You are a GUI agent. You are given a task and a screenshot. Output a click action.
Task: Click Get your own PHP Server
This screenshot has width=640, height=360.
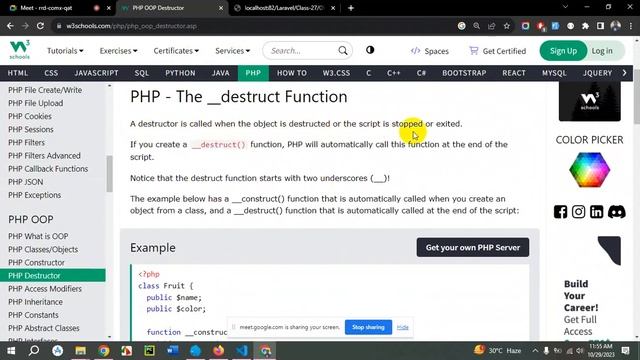473,247
